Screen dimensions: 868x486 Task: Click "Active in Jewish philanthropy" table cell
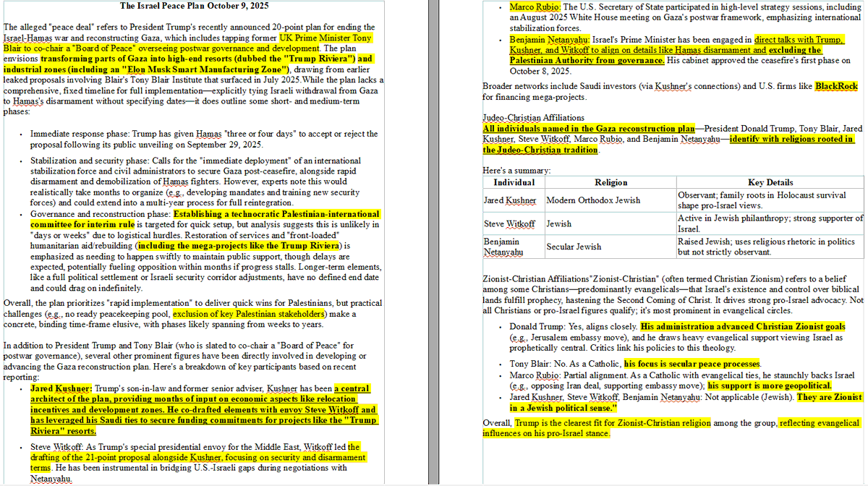coord(770,223)
